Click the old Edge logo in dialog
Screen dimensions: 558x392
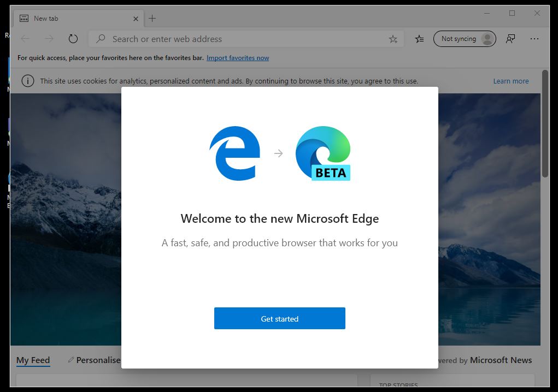[234, 153]
